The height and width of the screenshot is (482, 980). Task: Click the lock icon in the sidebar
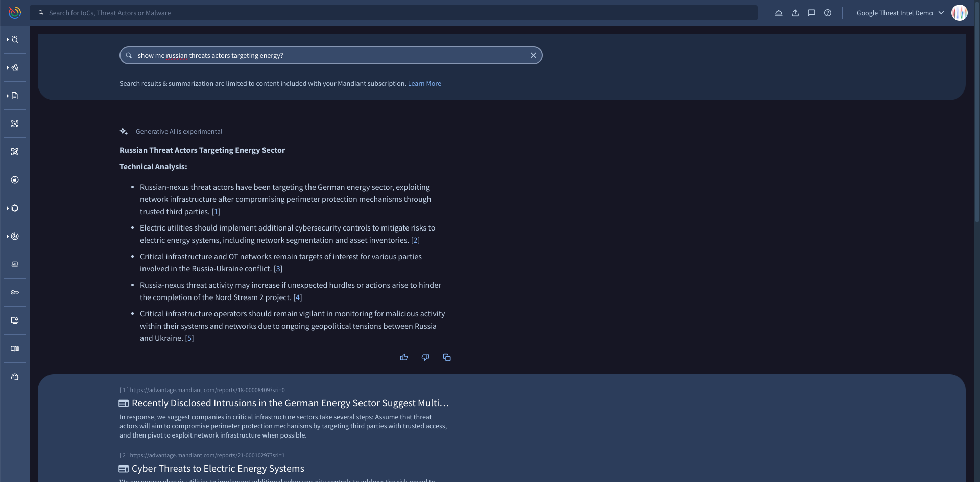pos(14,180)
